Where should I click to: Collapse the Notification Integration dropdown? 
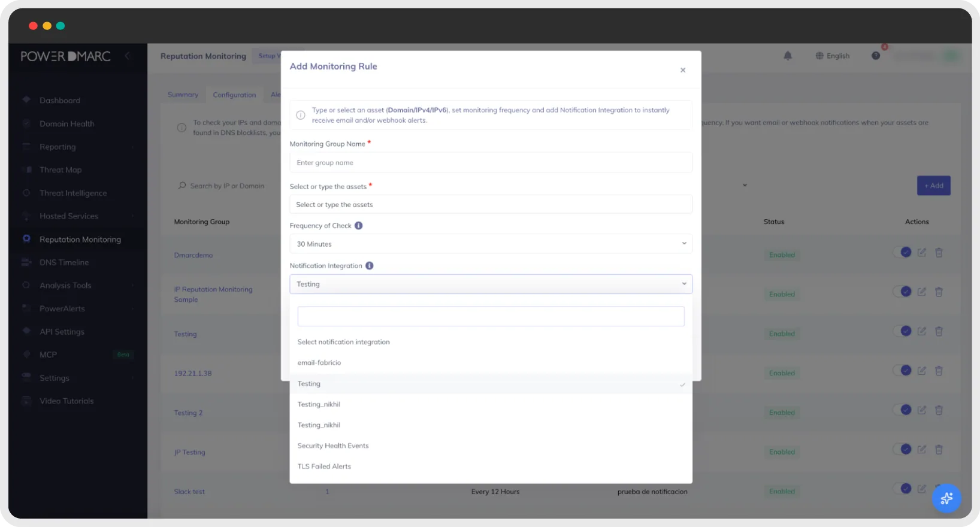tap(491, 284)
